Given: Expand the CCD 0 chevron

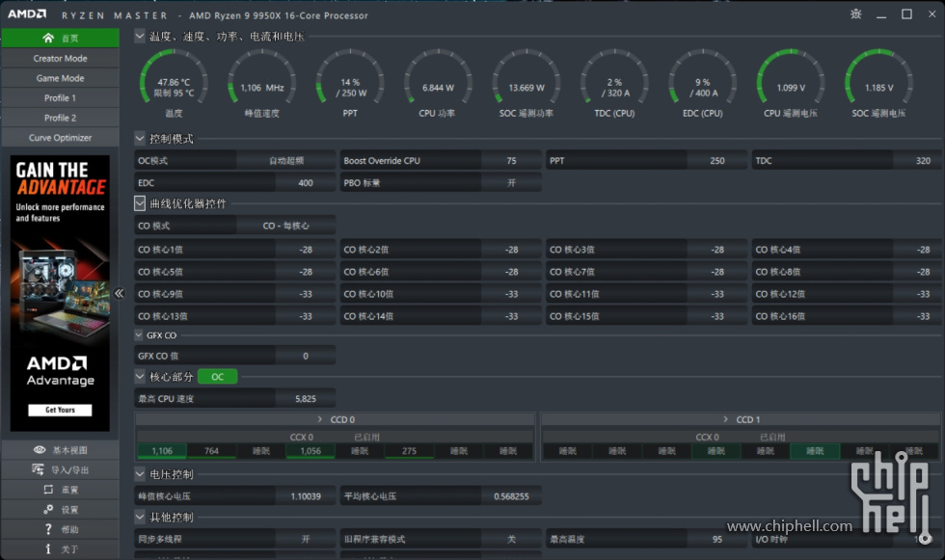Looking at the screenshot, I should coord(320,419).
